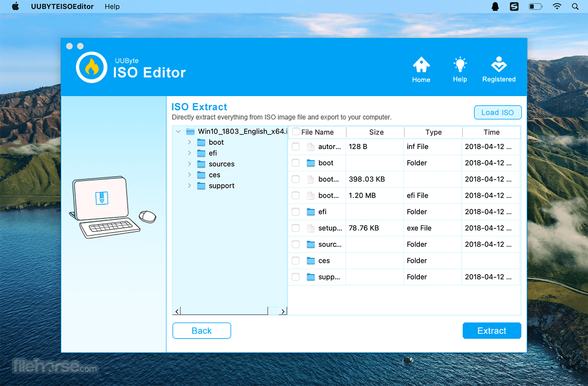Viewport: 588px width, 386px height.
Task: Click the setup... file icon in list
Action: click(311, 228)
